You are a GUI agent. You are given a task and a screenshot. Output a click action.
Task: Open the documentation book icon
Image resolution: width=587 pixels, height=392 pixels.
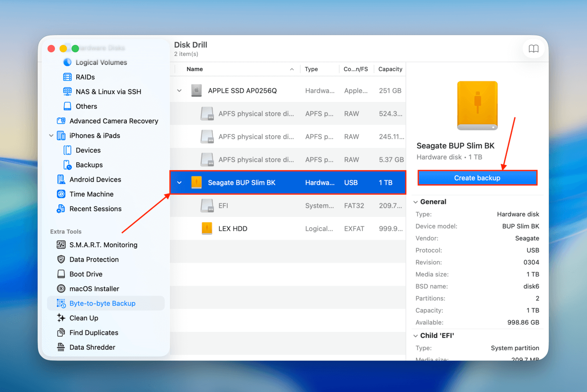click(533, 49)
